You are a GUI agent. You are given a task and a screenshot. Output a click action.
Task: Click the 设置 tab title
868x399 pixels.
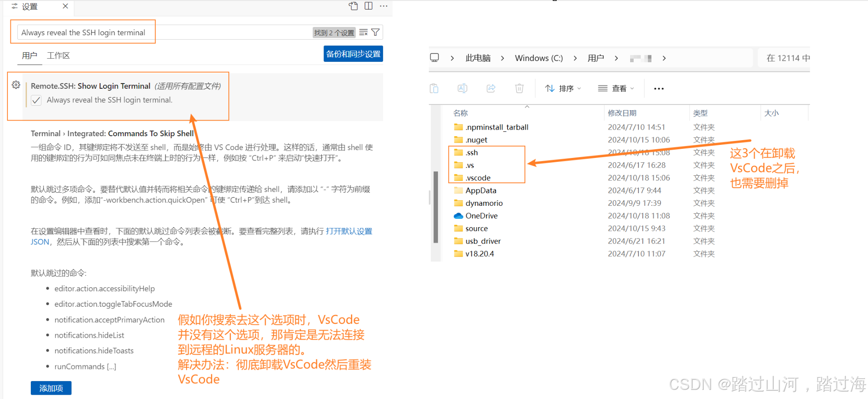(x=30, y=7)
